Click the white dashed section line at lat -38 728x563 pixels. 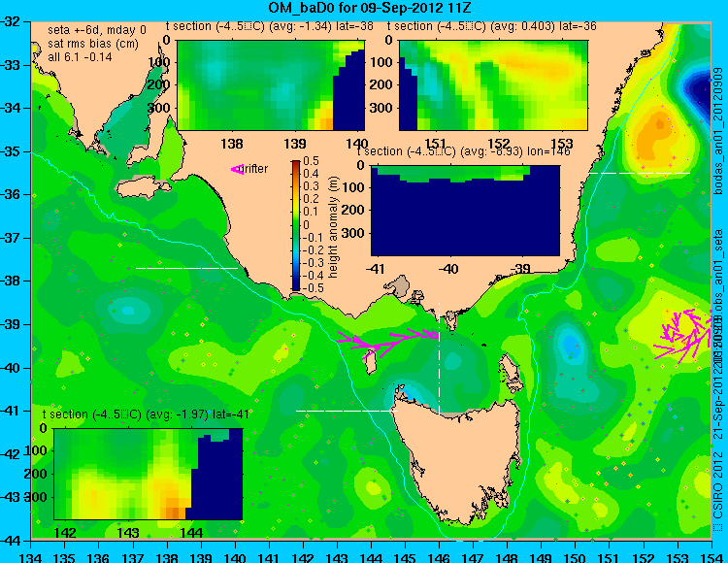coord(186,268)
